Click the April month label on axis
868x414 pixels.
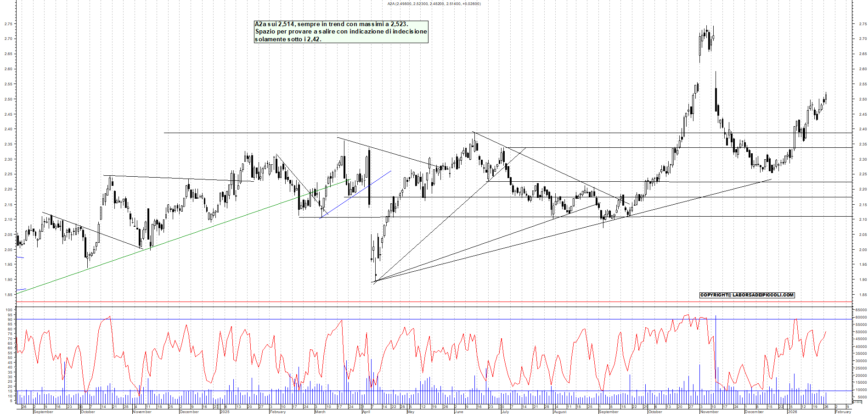pyautogui.click(x=366, y=412)
